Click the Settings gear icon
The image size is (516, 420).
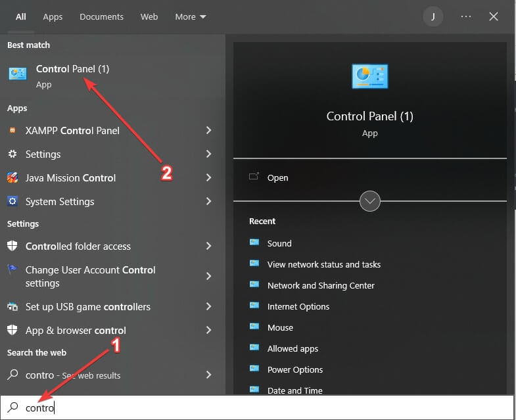[12, 154]
